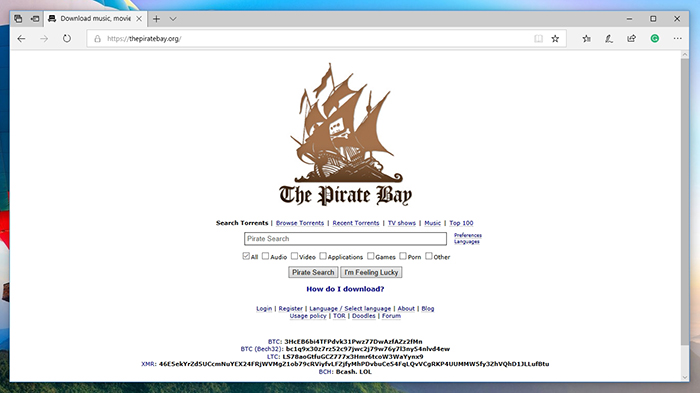The image size is (700, 393).
Task: Click the vertical scrollbar thumb
Action: [685, 201]
